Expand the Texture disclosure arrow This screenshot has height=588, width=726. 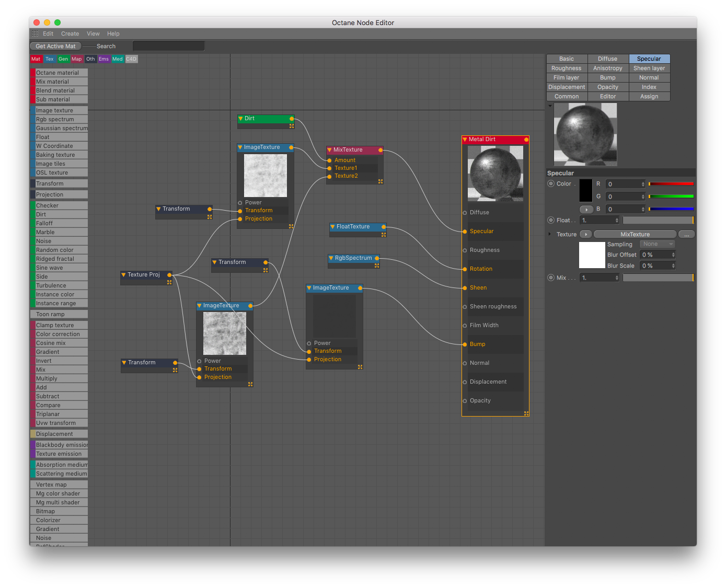tap(549, 234)
